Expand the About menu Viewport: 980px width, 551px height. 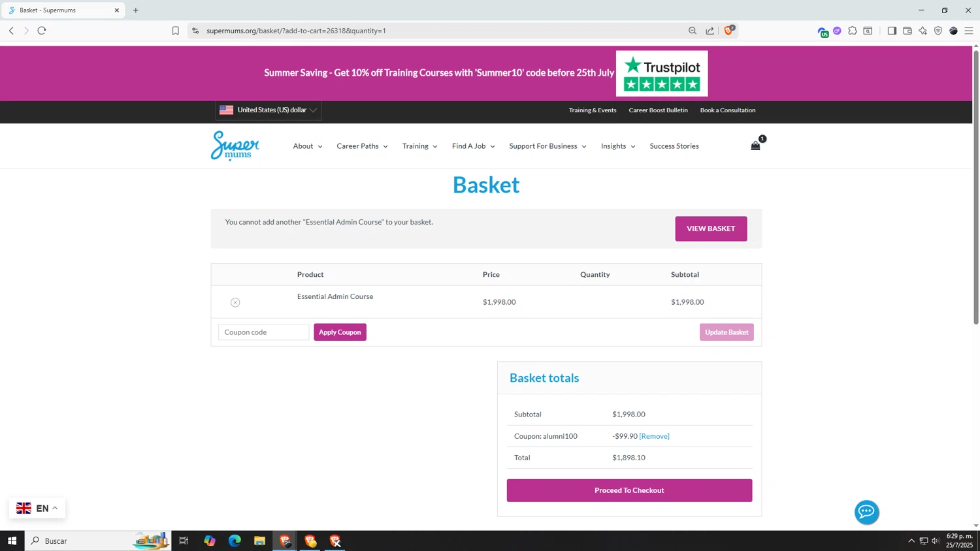(308, 146)
